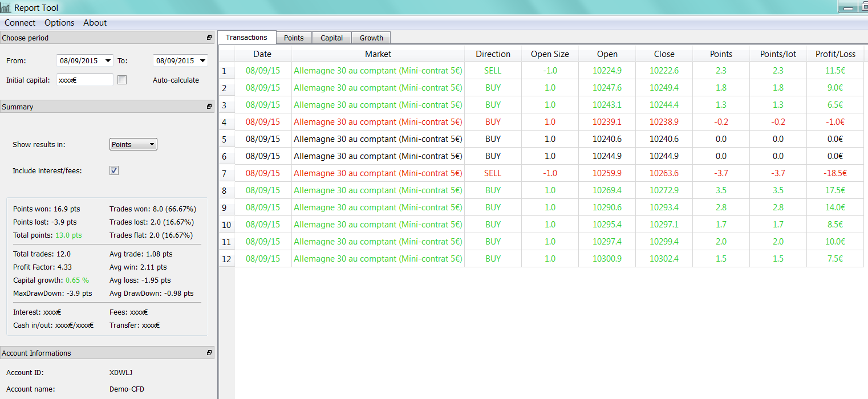Viewport: 868px width, 399px height.
Task: Undock the Account Informations panel
Action: tap(209, 353)
